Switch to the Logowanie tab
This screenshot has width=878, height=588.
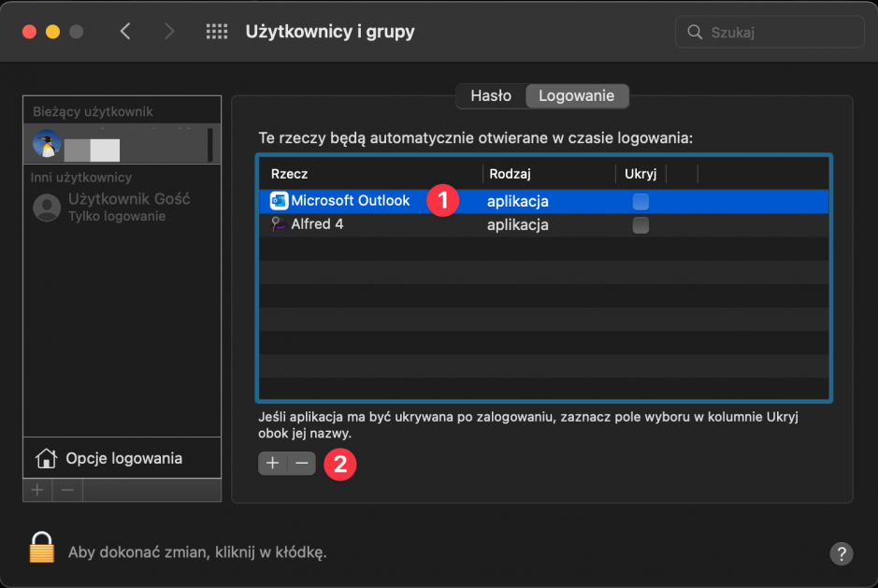point(577,95)
